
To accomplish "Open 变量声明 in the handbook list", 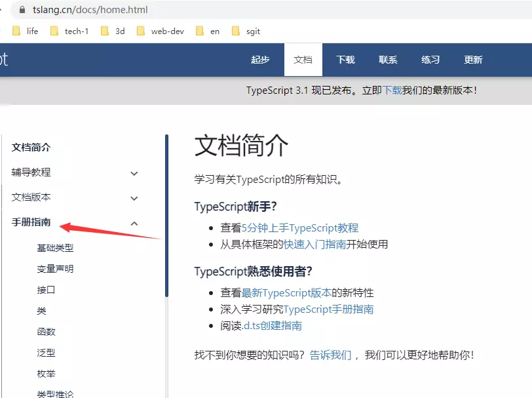I will point(55,269).
